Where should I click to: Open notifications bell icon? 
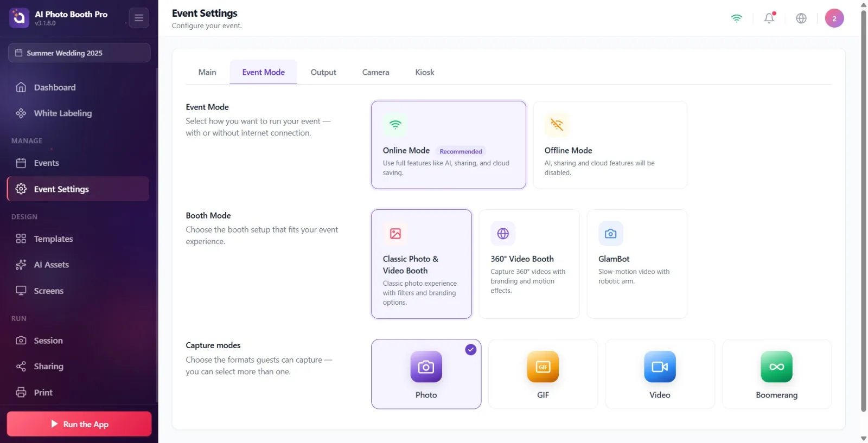(x=769, y=18)
